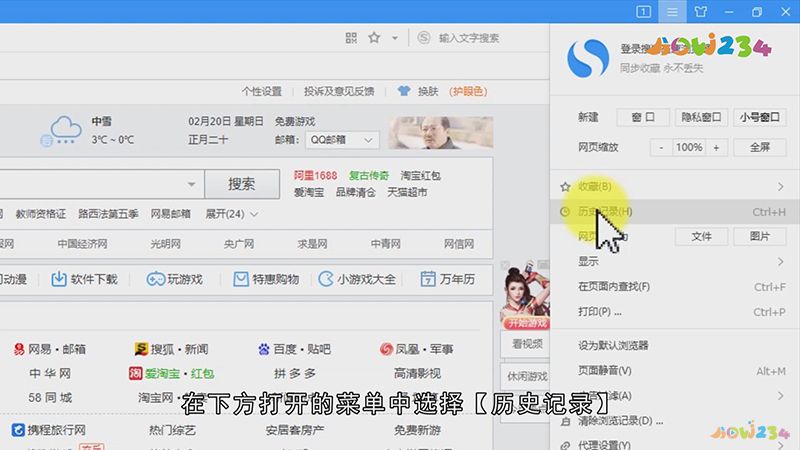Click the 淘宝红包 link
This screenshot has height=450, width=800.
pos(420,176)
